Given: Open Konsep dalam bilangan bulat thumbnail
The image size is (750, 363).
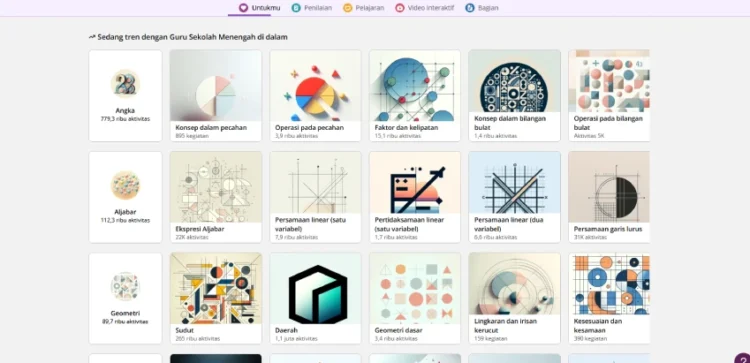Looking at the screenshot, I should pos(514,81).
